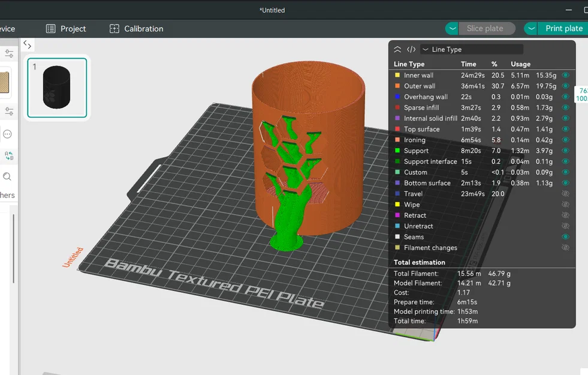588x375 pixels.
Task: Toggle the sidebar collapse arrows icon
Action: click(28, 44)
